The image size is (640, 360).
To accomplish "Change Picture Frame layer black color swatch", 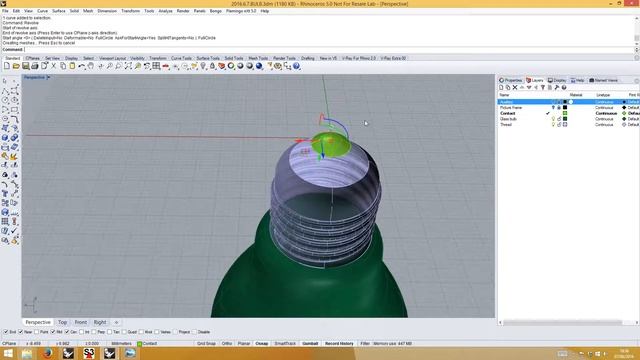I will [565, 107].
